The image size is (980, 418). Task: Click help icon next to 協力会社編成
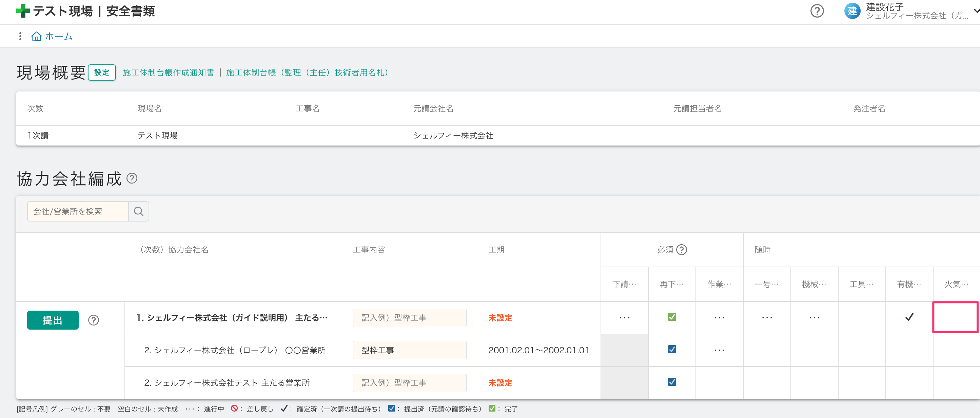coord(132,178)
